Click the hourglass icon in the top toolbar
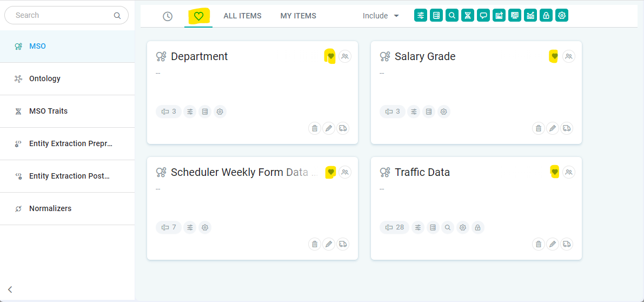The height and width of the screenshot is (302, 644). 468,16
